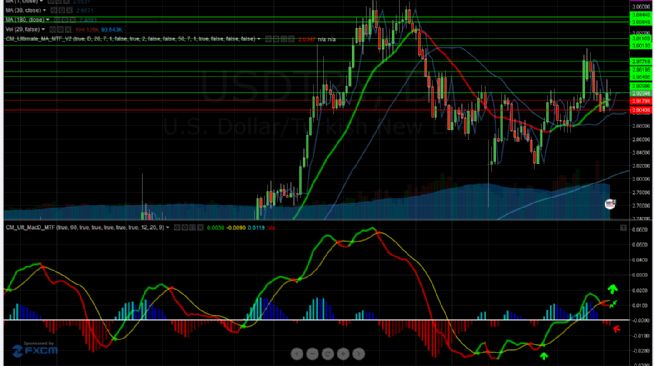This screenshot has height=366, width=654.
Task: Select the CM_Ult_MacD_MTF legend label
Action: pos(85,228)
